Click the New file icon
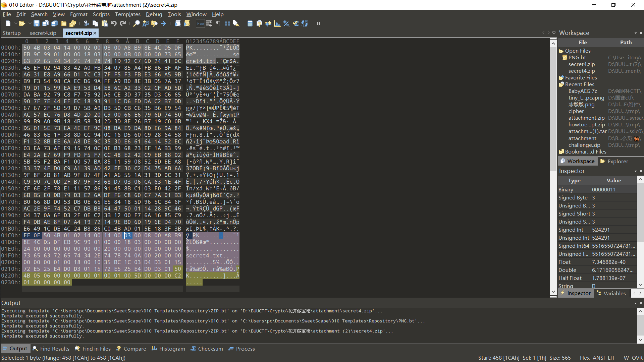Image resolution: width=644 pixels, height=362 pixels. (x=8, y=23)
